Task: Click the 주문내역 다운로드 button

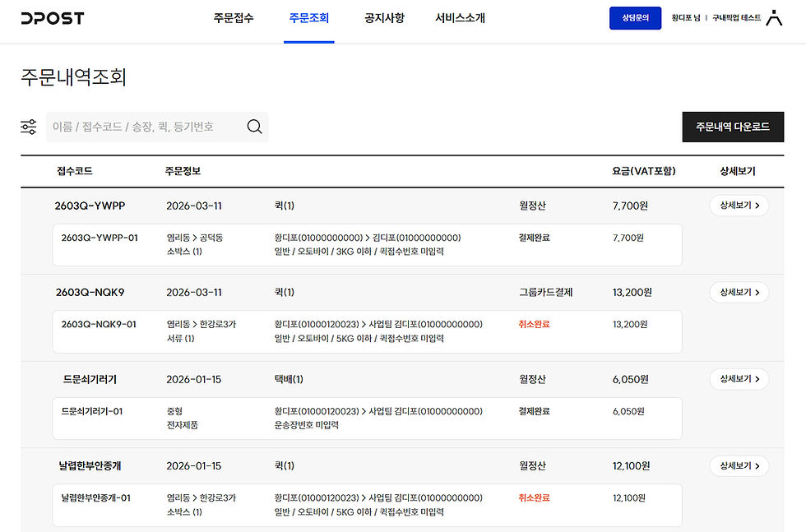Action: pyautogui.click(x=733, y=127)
